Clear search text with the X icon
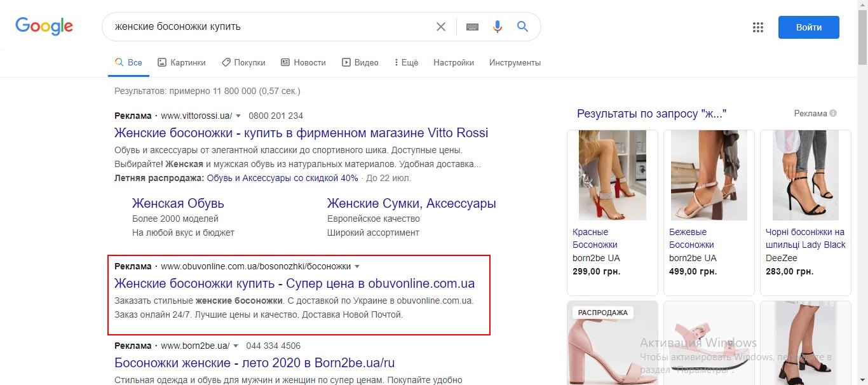The width and height of the screenshot is (868, 385). point(441,27)
